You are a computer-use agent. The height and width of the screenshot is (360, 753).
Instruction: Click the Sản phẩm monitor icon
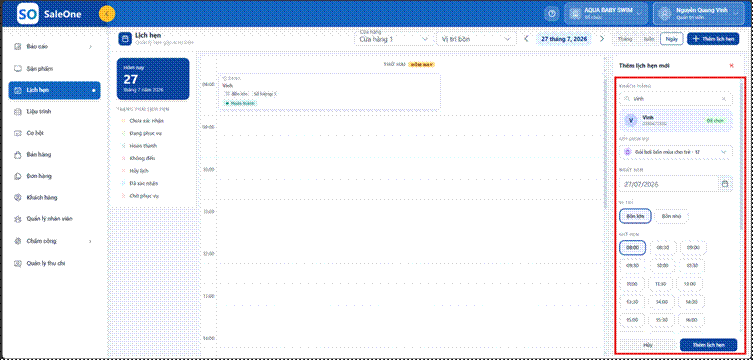18,68
